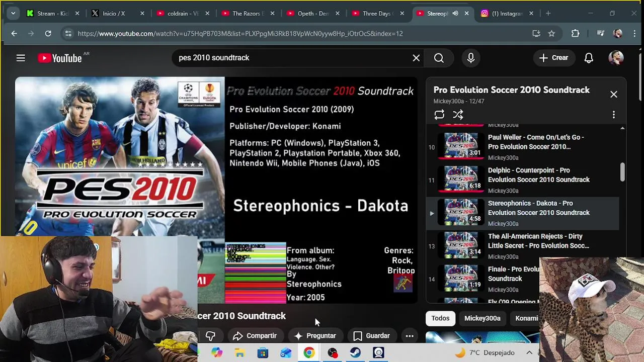Open the YouTube hamburger guide menu
Viewport: 644px width, 362px height.
(x=21, y=58)
